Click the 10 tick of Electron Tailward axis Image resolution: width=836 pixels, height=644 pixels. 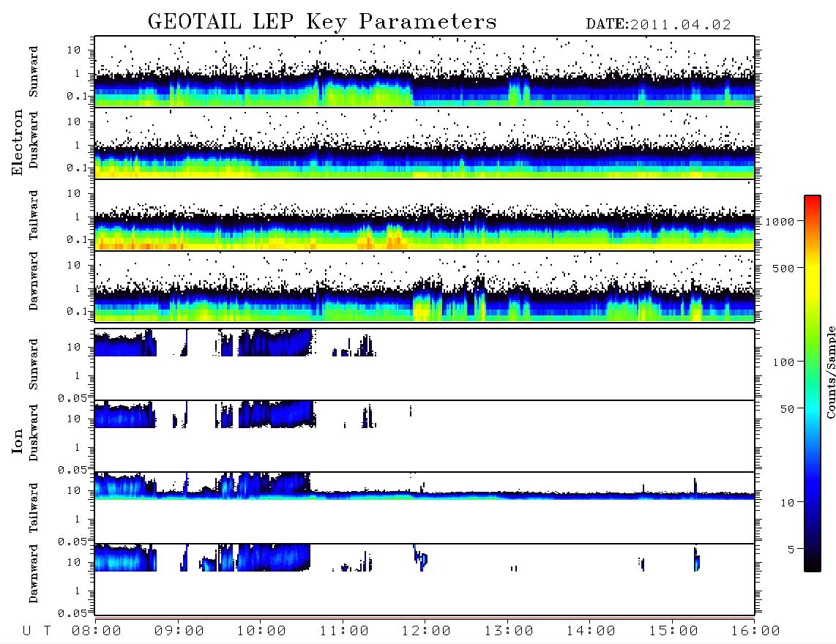click(x=74, y=193)
